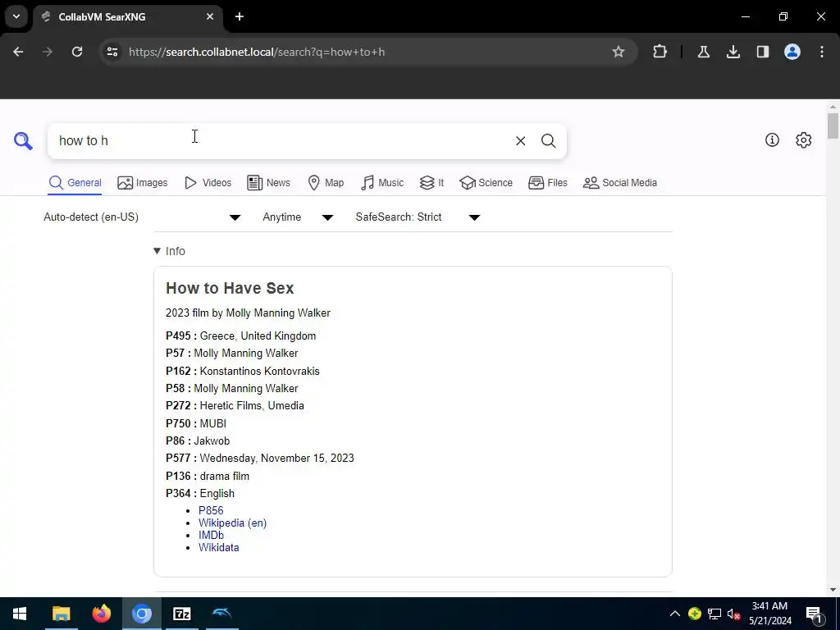Switch to the News category
Viewport: 840px width, 630px height.
[268, 183]
